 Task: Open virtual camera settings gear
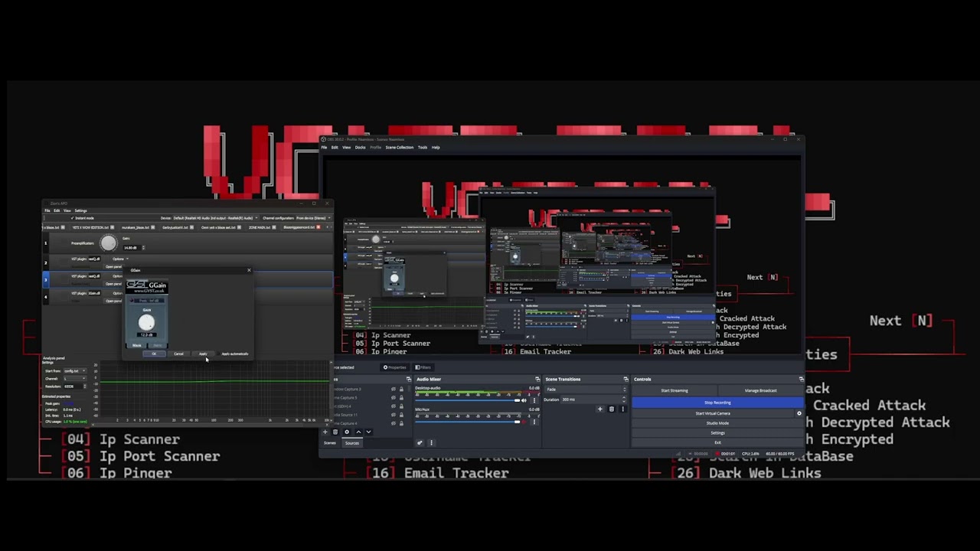pos(799,413)
